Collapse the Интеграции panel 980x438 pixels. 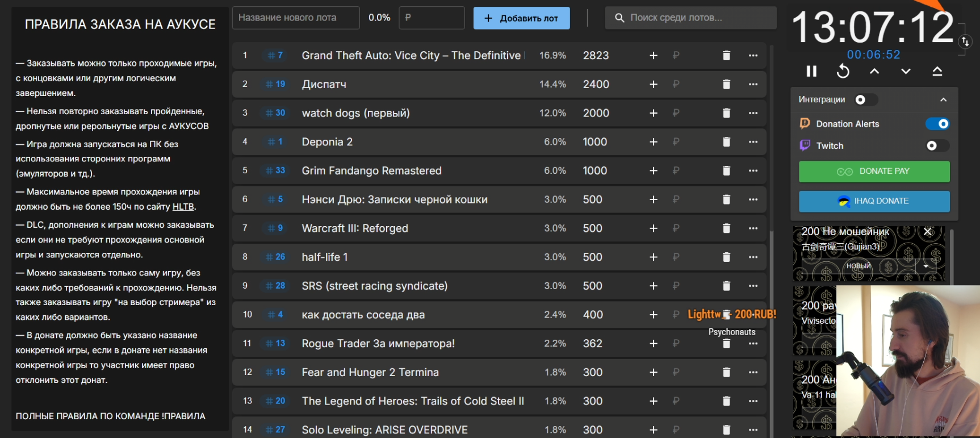(x=944, y=100)
